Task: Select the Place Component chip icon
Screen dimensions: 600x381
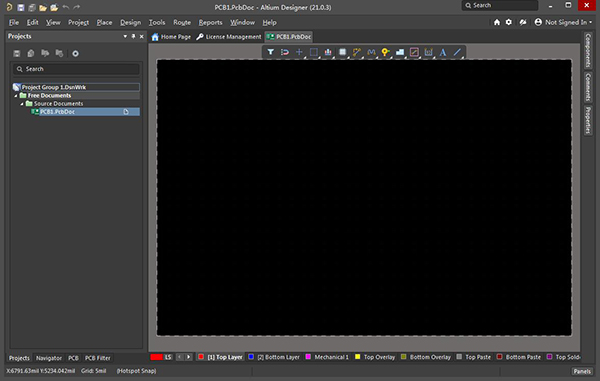Action: 342,52
